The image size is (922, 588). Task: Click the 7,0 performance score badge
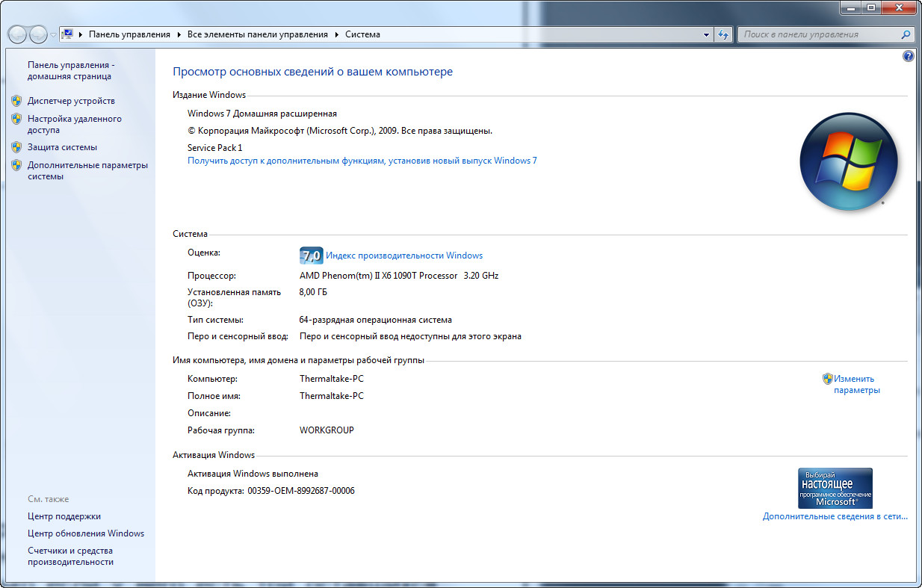tap(311, 256)
